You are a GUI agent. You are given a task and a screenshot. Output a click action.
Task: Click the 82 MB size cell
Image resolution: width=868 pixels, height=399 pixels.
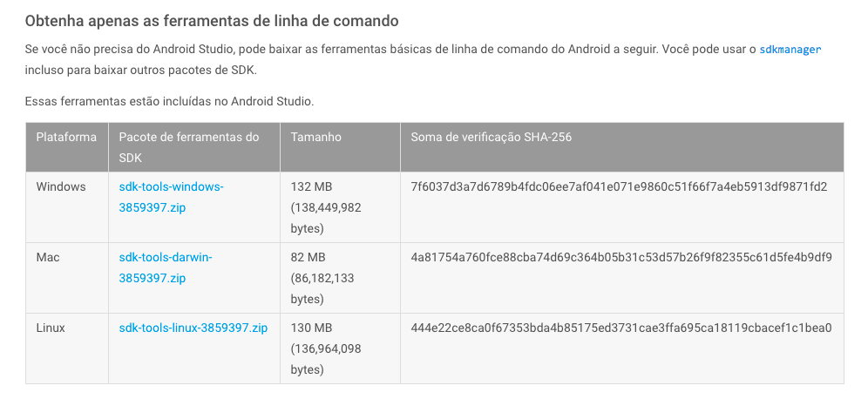tap(322, 279)
